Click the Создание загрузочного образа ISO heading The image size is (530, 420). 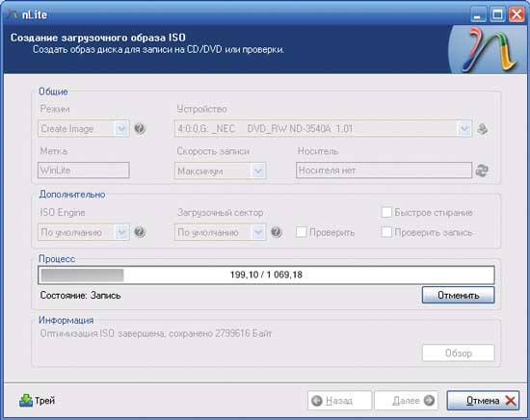[98, 38]
